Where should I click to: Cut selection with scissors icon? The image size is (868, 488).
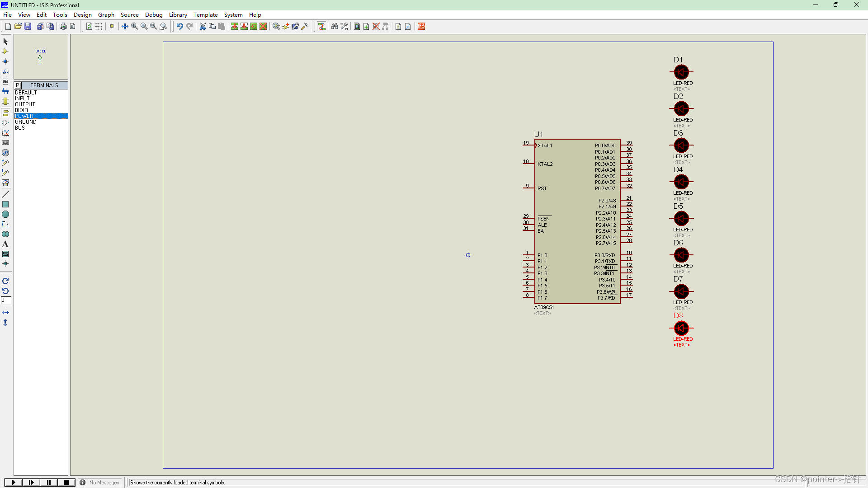tap(203, 26)
